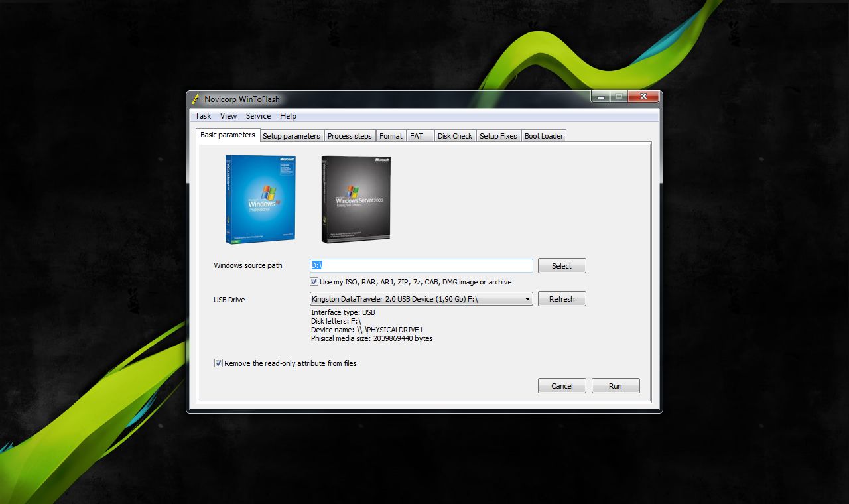This screenshot has height=504, width=849.
Task: Open the Service menu
Action: click(x=258, y=116)
